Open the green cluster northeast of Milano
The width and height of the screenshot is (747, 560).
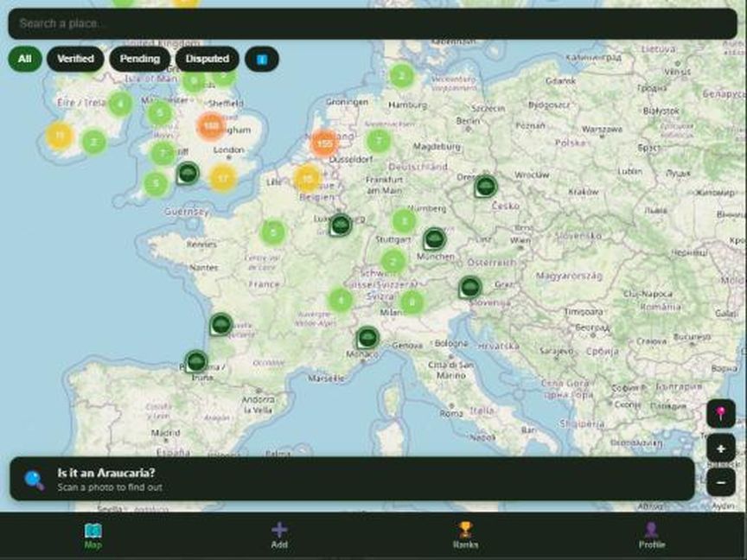pyautogui.click(x=412, y=302)
